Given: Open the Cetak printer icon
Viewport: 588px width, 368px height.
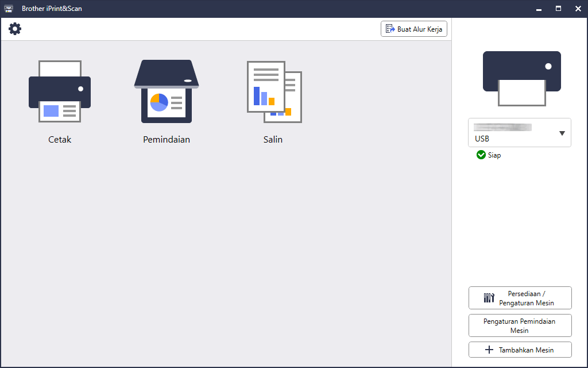Looking at the screenshot, I should coord(60,91).
